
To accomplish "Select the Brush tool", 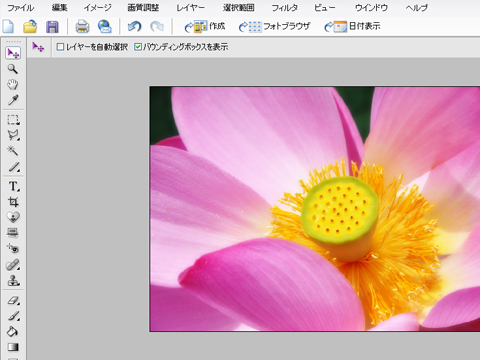I will click(13, 316).
